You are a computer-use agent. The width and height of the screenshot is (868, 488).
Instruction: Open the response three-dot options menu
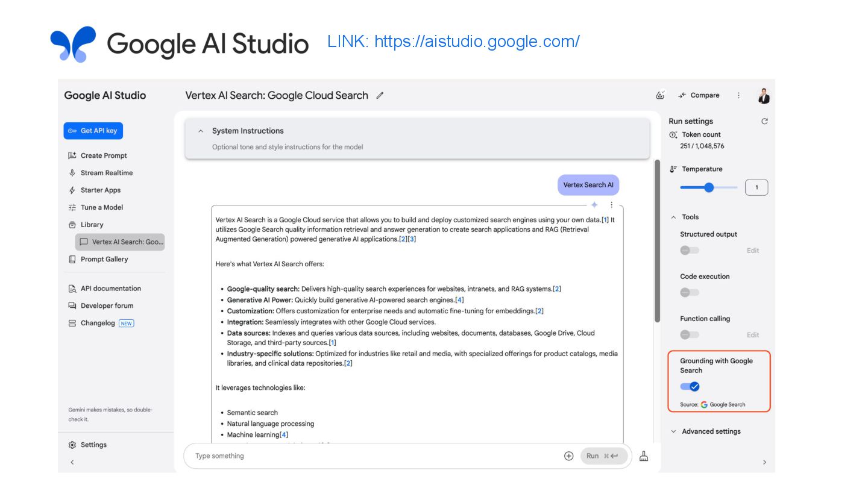pos(611,205)
